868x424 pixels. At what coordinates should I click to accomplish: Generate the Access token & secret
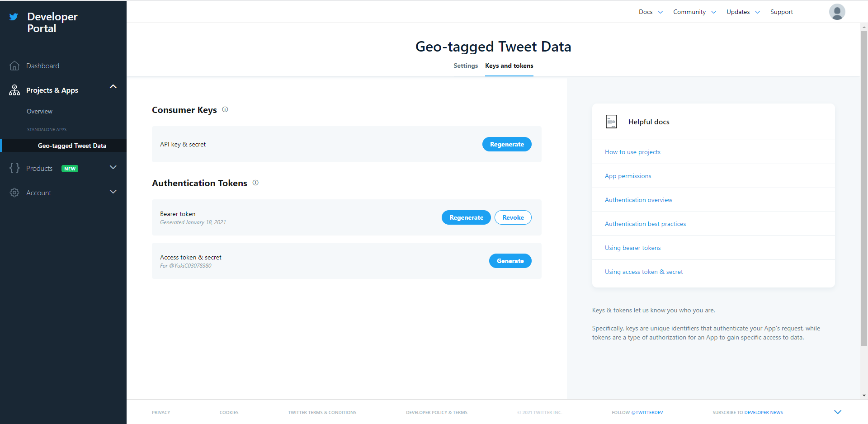[x=510, y=261]
